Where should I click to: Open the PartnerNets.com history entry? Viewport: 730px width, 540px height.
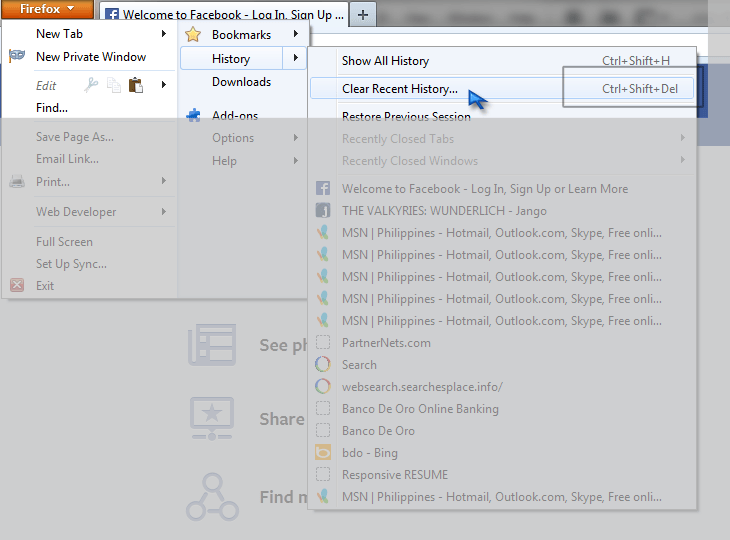coord(386,343)
